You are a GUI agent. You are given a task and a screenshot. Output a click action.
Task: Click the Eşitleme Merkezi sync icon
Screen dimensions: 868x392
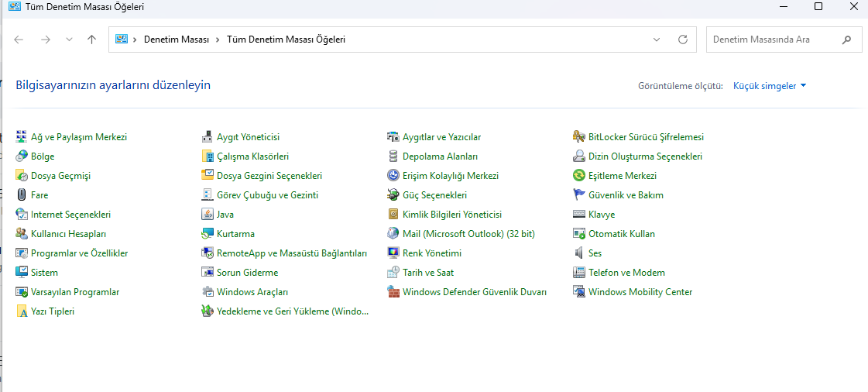coord(579,176)
